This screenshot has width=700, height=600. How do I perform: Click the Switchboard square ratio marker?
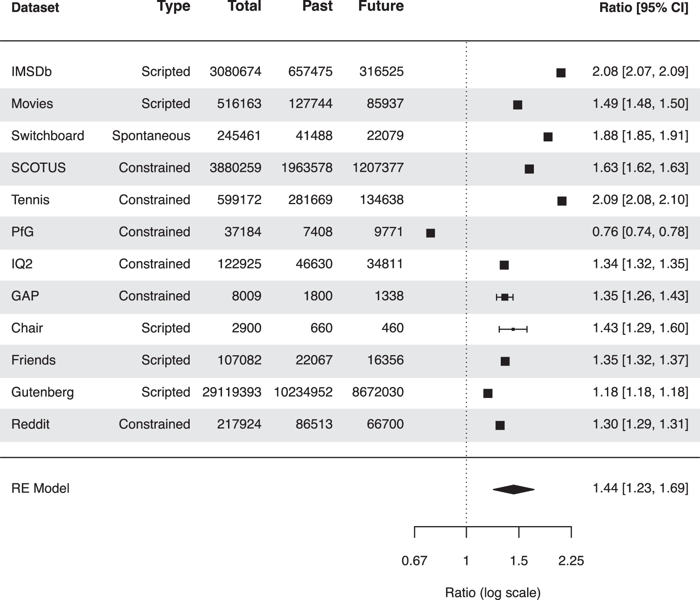click(x=548, y=137)
